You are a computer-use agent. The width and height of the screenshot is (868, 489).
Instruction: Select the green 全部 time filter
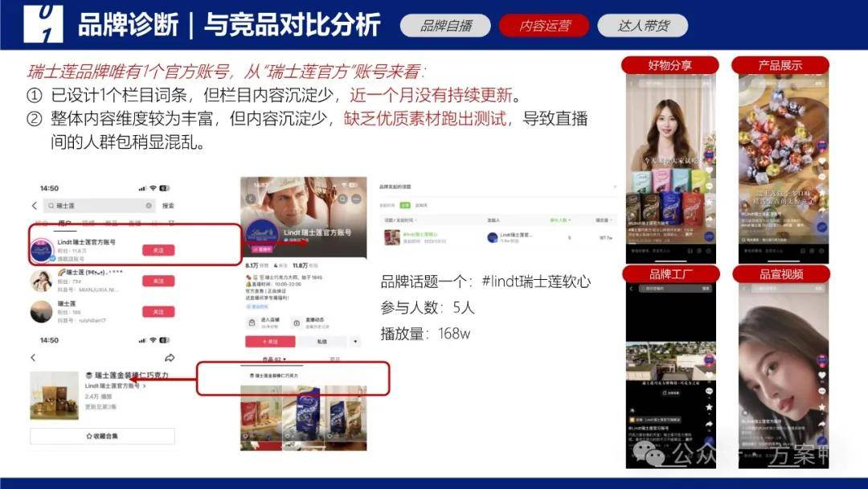405,205
